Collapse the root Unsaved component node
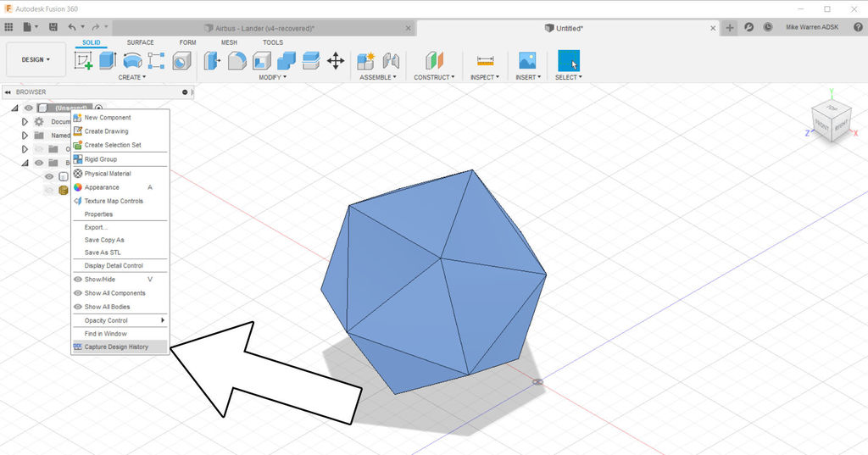 (x=15, y=108)
